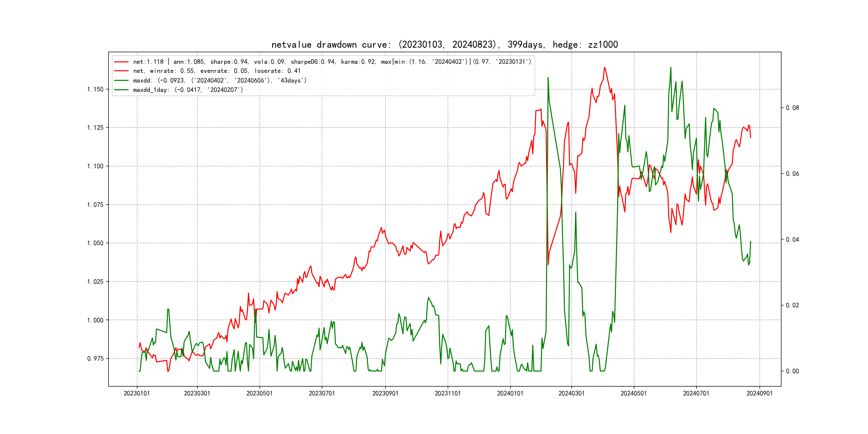Click the 0.00 right axis tick label

coord(792,371)
